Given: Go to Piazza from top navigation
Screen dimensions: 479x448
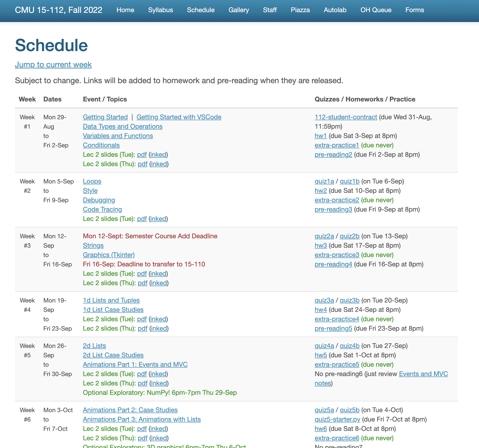Looking at the screenshot, I should (300, 10).
